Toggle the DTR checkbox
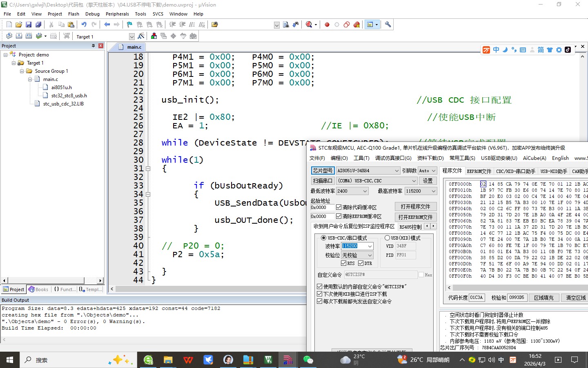This screenshot has height=368, width=588. pyautogui.click(x=361, y=263)
